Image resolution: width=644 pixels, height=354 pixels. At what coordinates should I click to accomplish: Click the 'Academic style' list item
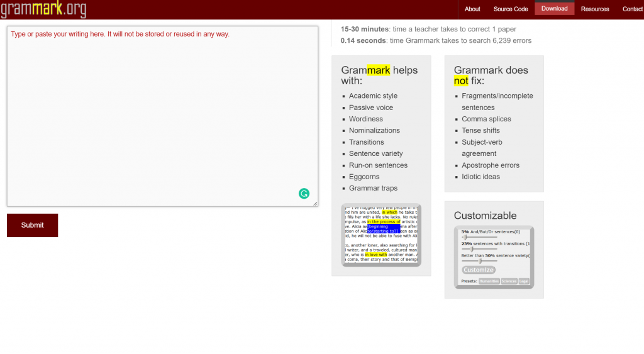373,96
